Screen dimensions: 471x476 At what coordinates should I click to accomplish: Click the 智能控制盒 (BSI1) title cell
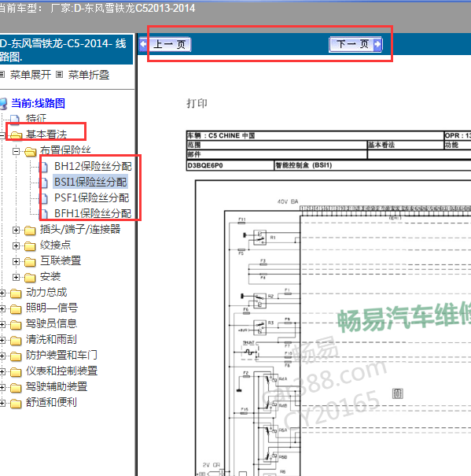click(373, 165)
